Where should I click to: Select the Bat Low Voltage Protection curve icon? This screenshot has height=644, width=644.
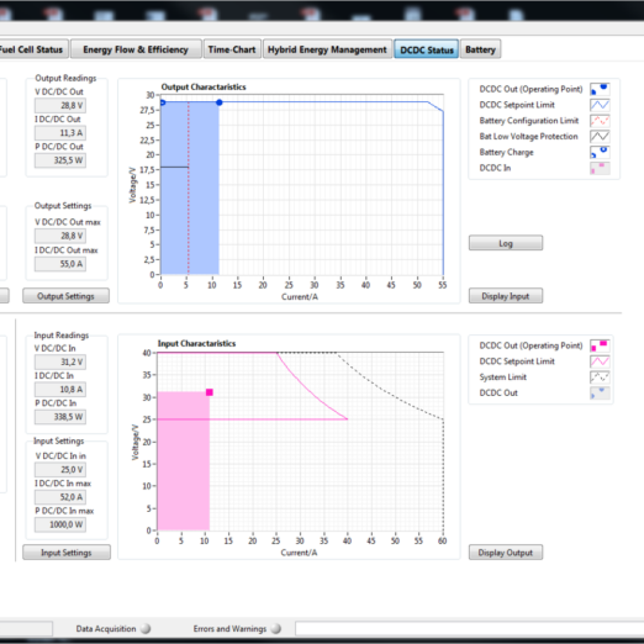coord(600,136)
